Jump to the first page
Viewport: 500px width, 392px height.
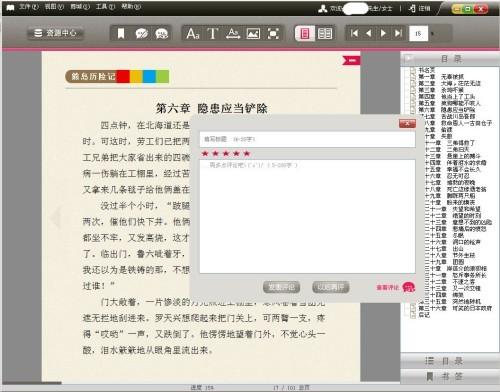(x=354, y=33)
